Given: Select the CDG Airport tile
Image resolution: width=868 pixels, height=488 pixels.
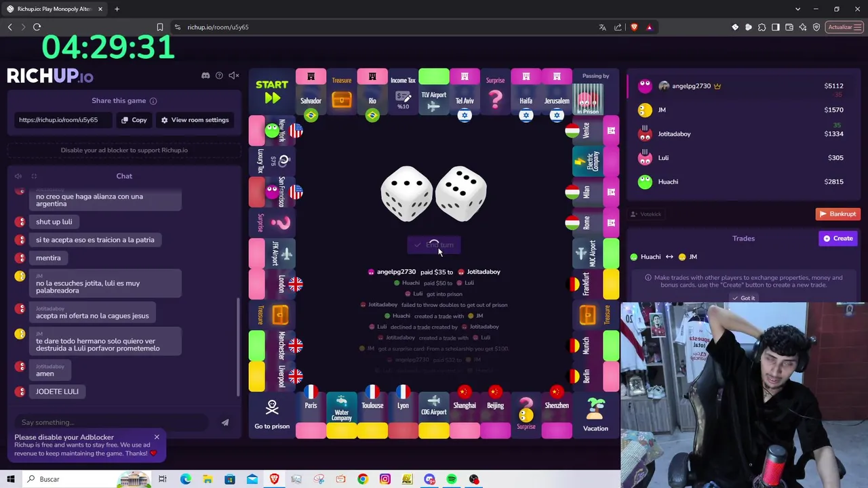Looking at the screenshot, I should pyautogui.click(x=434, y=415).
